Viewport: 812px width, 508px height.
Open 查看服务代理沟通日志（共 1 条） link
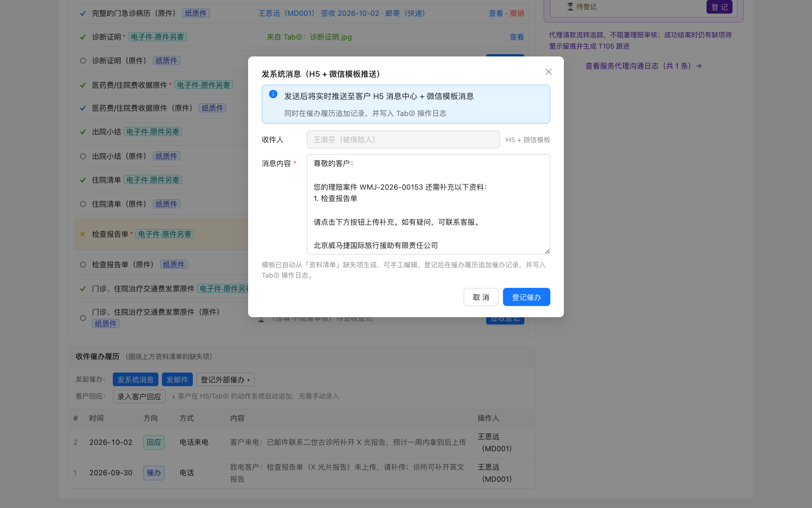(643, 66)
